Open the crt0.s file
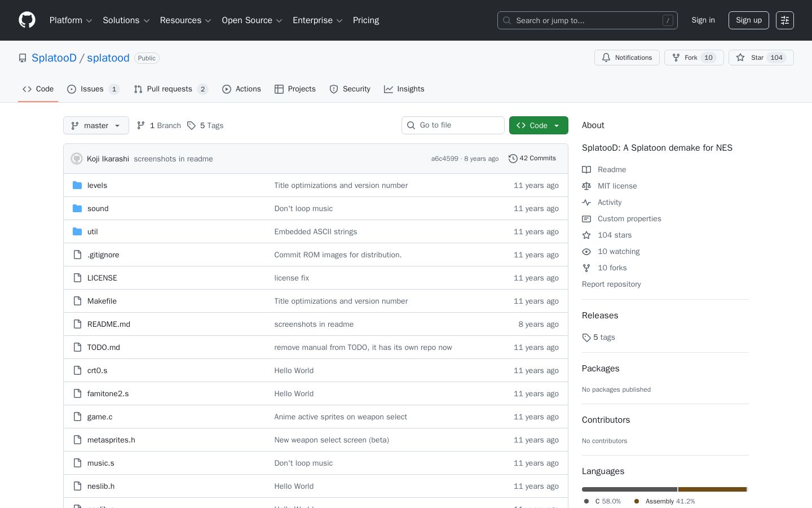 [97, 370]
